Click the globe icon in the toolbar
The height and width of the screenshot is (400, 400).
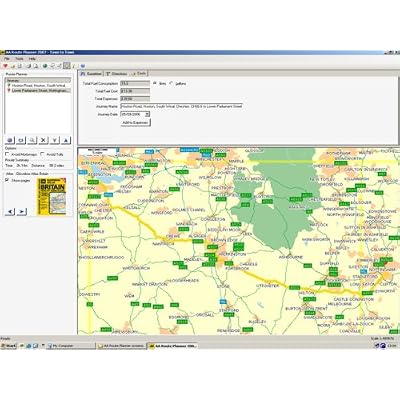pos(44,66)
